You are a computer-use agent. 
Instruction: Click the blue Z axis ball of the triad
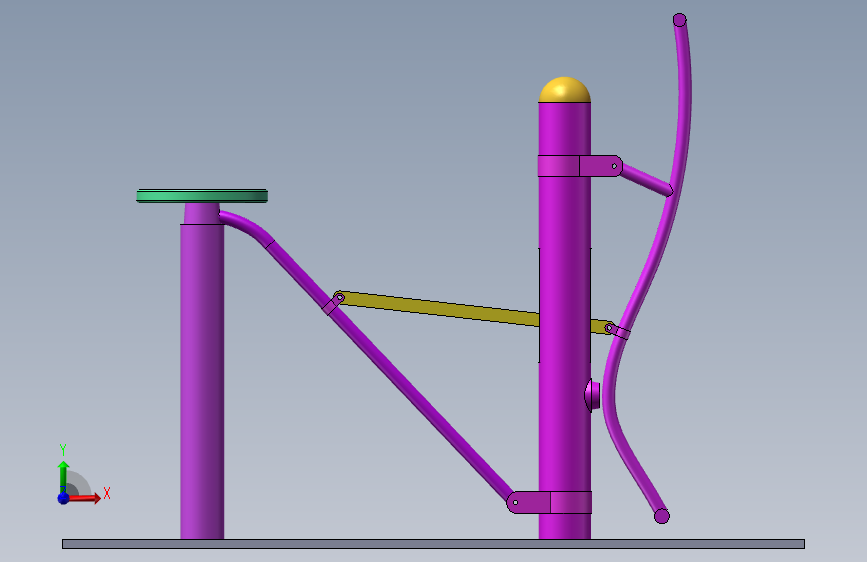[x=63, y=498]
